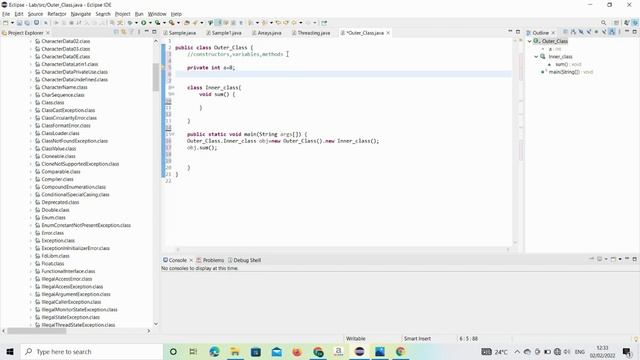
Task: Select Deprecated.class in Project Explorer
Action: (60, 202)
